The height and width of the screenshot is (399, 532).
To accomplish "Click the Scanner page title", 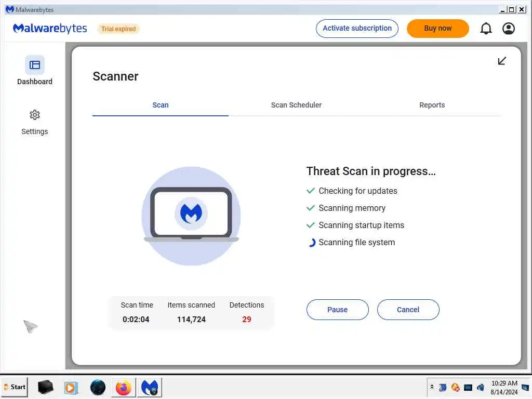I will coord(115,76).
